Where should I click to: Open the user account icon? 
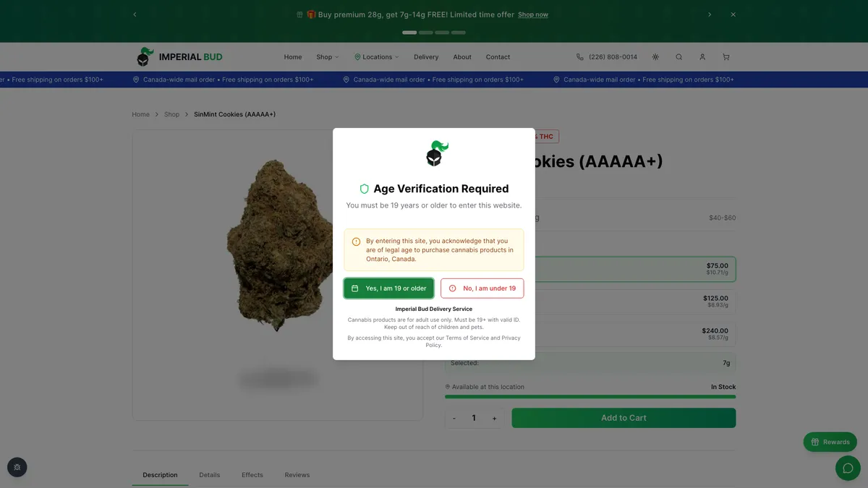(x=702, y=57)
